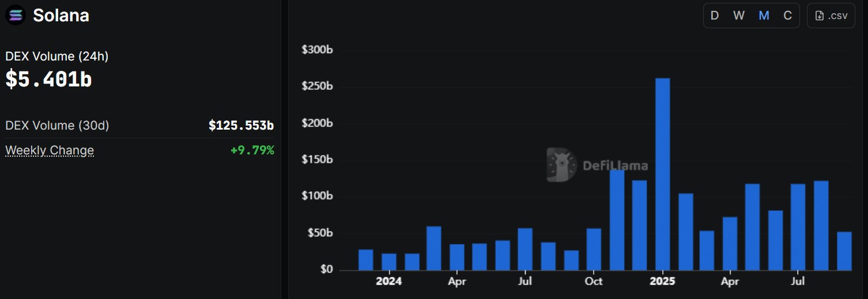Click the bar above Apr 2024 label
868x299 pixels.
point(457,257)
